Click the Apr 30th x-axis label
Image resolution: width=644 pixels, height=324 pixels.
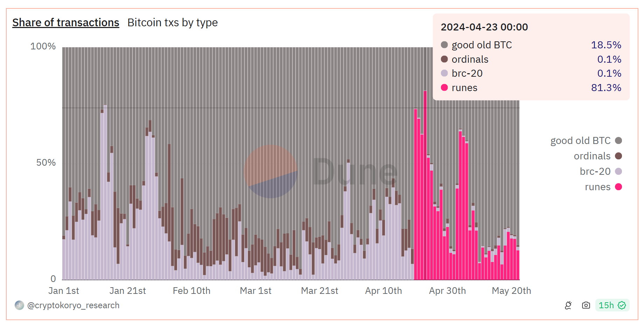(447, 291)
